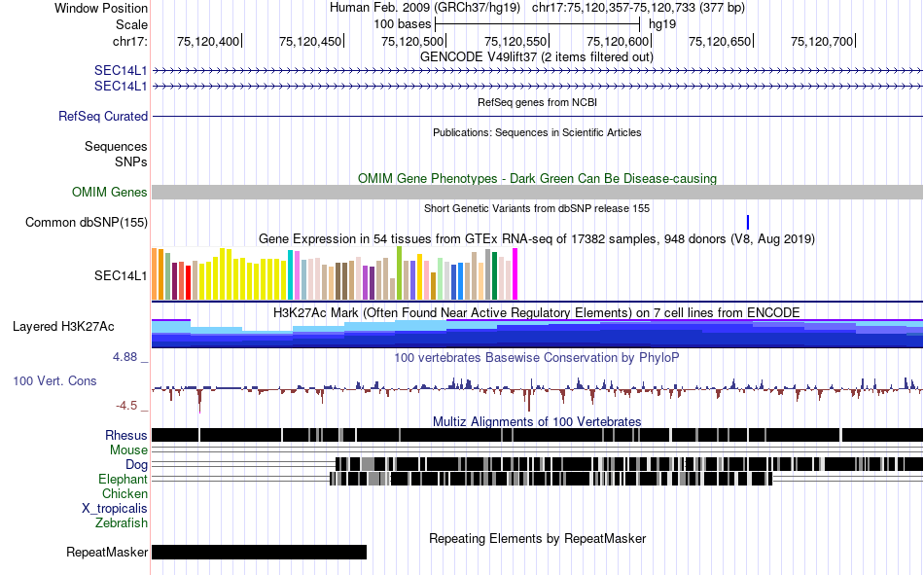Open the 100 Vert. Cons track label
Viewport: 924px width, 575px height.
(x=54, y=381)
